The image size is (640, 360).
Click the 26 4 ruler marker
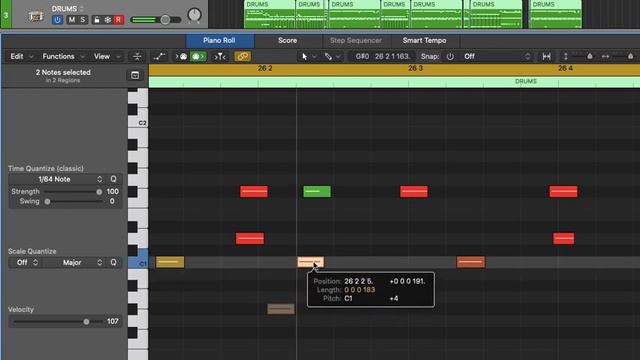565,68
